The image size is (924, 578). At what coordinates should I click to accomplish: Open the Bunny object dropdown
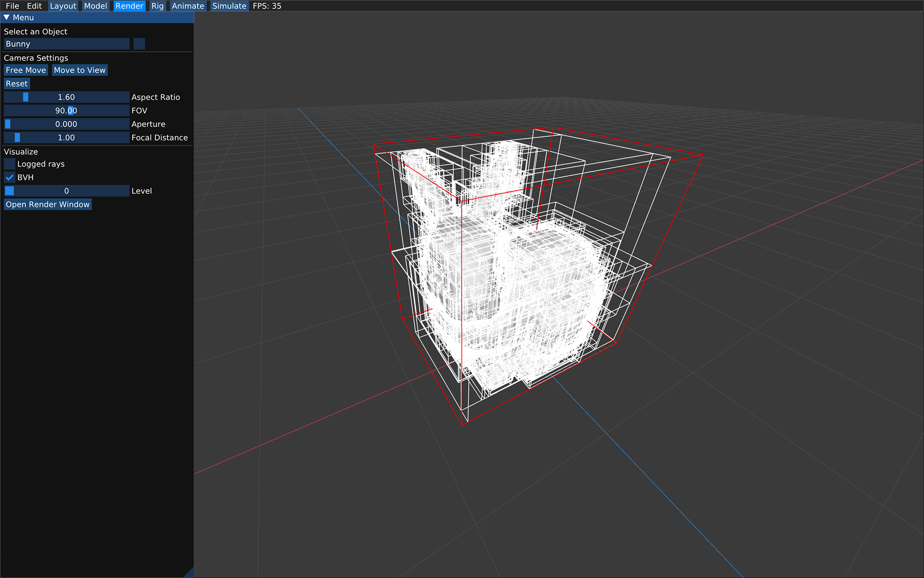(66, 44)
